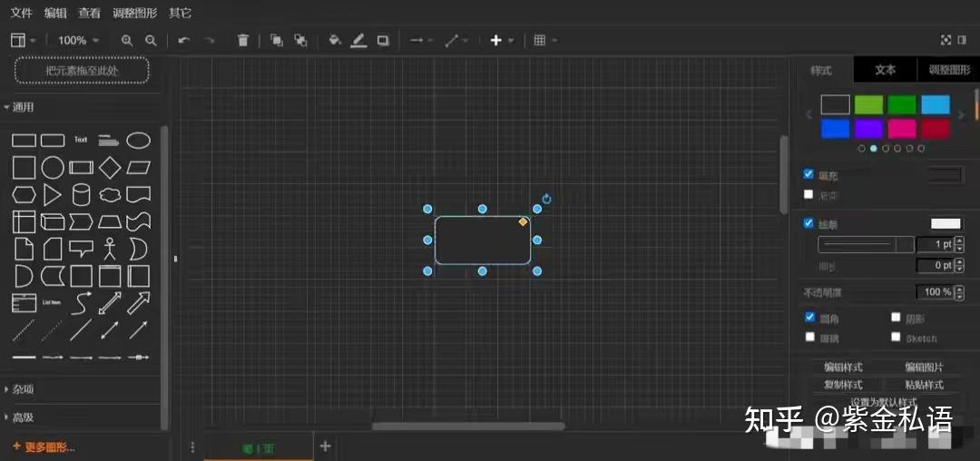Screen dimensions: 980x461
Task: Click 编辑图片 edit image button
Action: (x=924, y=367)
